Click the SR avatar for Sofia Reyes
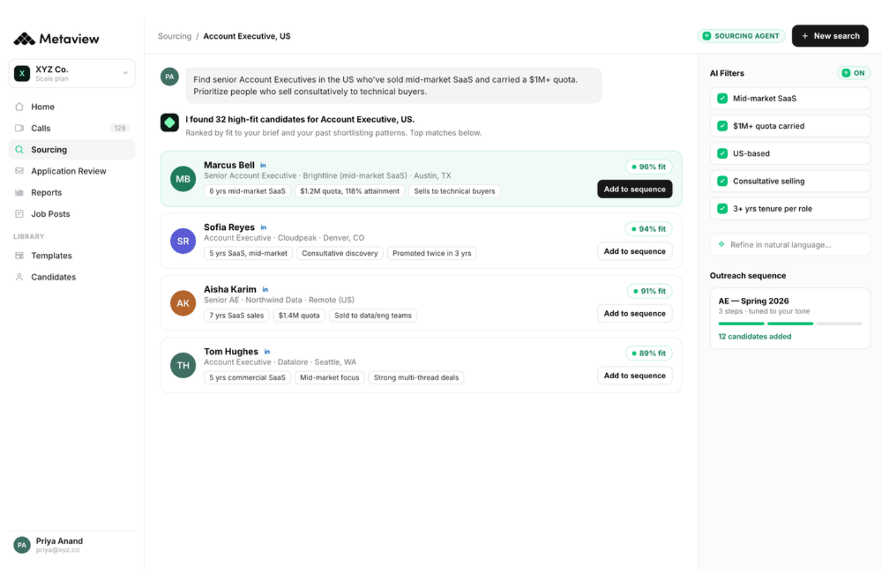Screen dimensions: 882x588 pyautogui.click(x=183, y=241)
